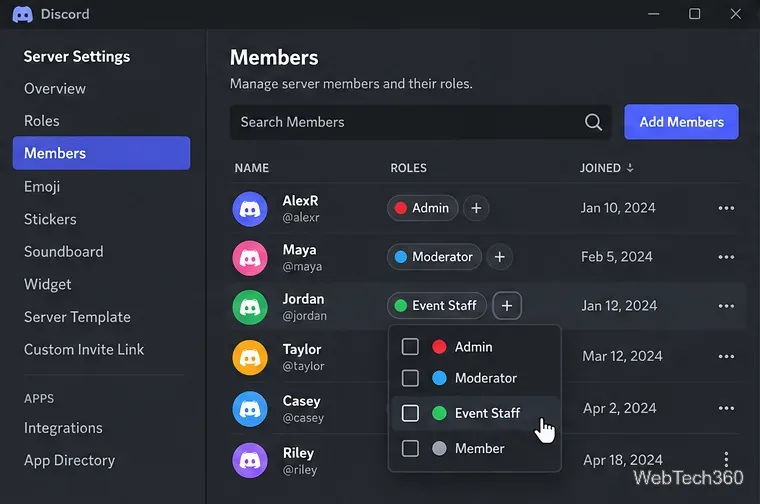
Task: Click Taylor's orange avatar
Action: click(x=250, y=358)
